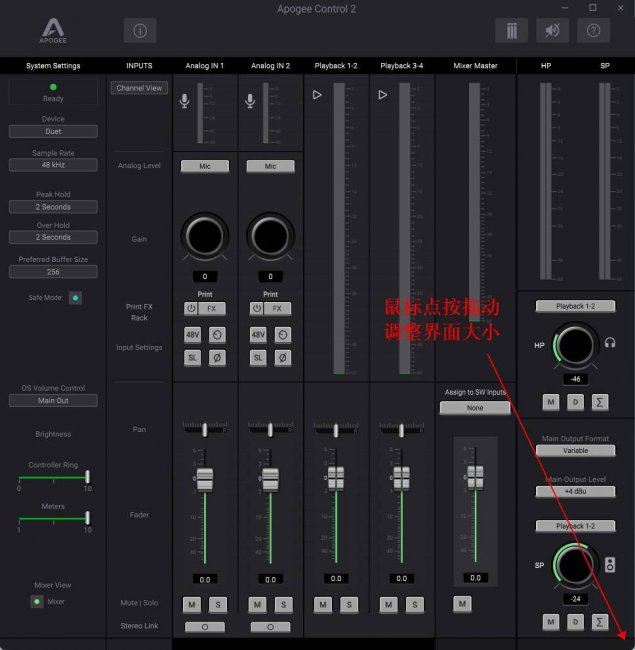Sum HP output to mono

[600, 402]
